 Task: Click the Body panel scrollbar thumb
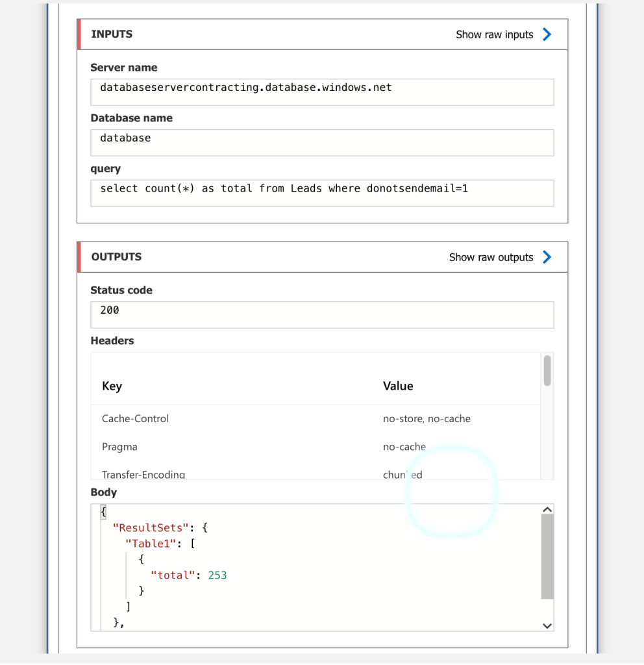pos(547,557)
